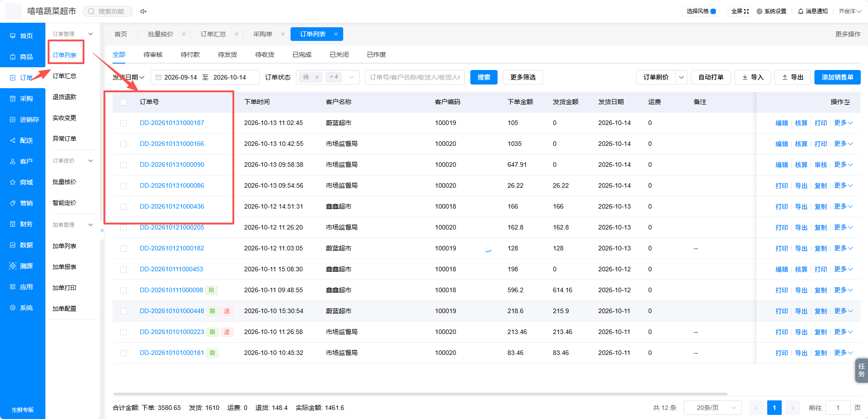
Task: Open 更多 menu for order DD-202610131000187
Action: [x=843, y=123]
